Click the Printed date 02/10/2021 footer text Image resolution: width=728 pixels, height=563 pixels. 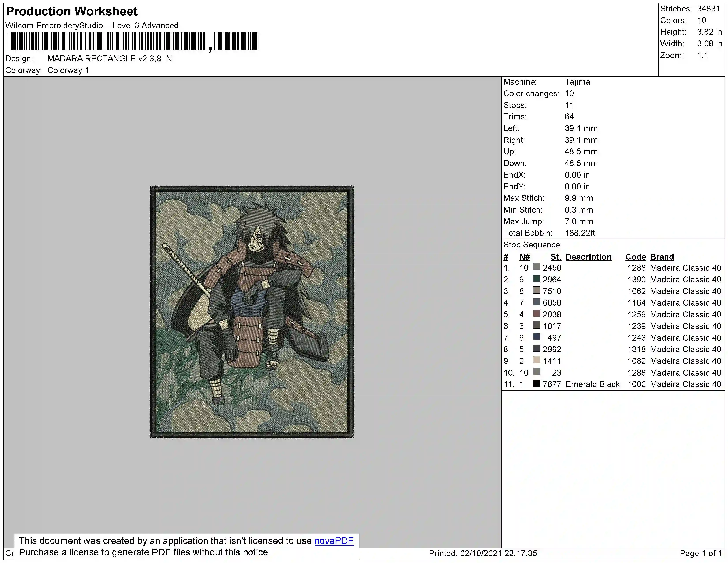[483, 553]
